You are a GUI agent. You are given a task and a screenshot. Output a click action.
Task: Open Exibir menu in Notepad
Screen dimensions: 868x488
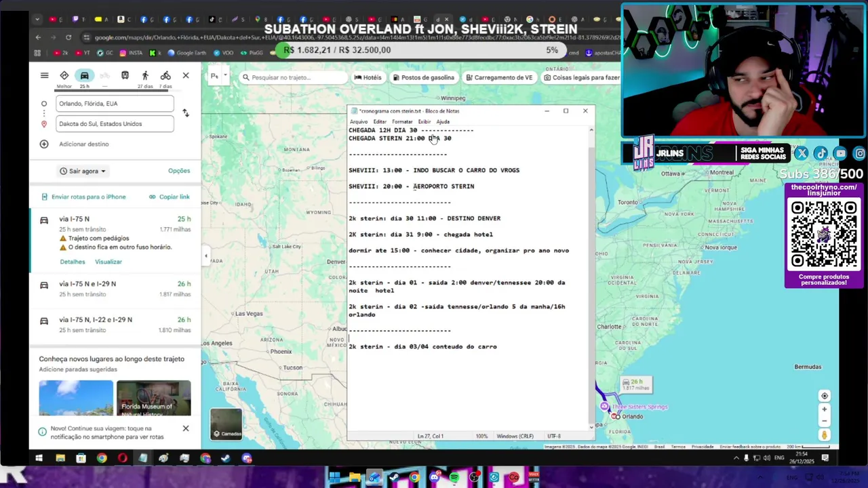pyautogui.click(x=425, y=121)
